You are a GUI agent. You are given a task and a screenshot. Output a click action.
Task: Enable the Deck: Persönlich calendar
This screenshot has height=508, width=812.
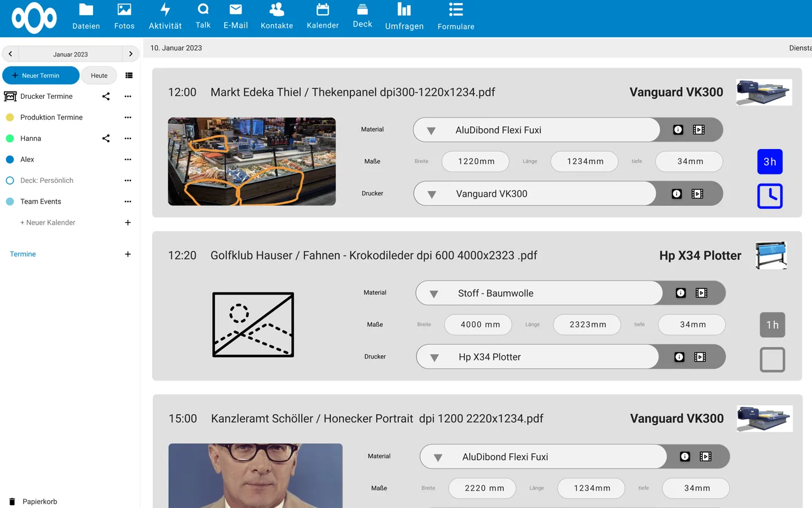[10, 181]
